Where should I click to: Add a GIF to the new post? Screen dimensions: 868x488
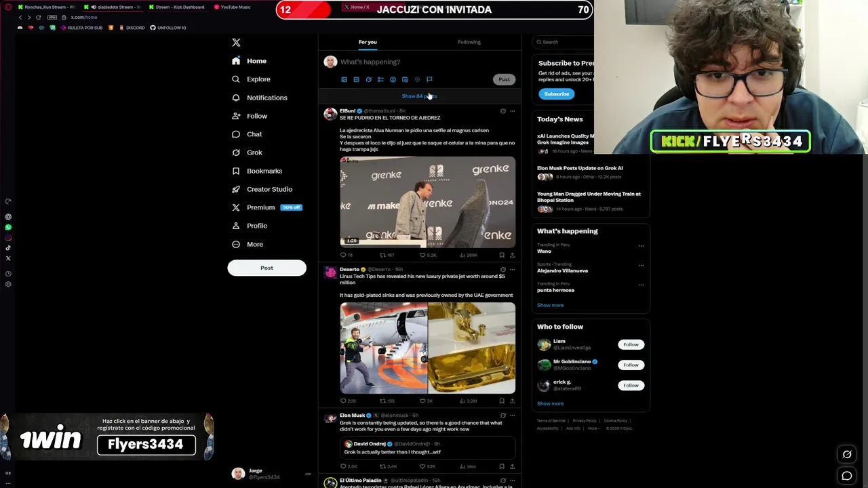(x=356, y=79)
